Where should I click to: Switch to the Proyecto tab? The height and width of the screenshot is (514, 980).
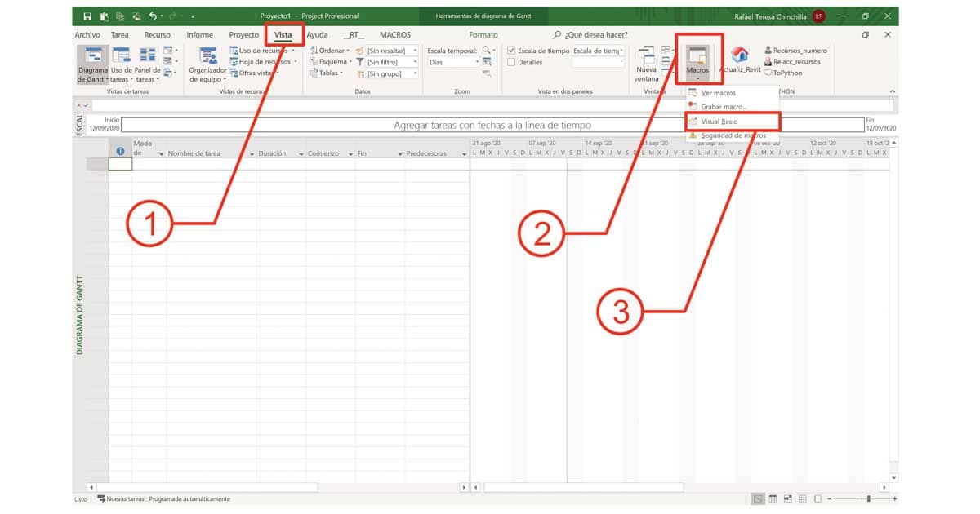point(243,35)
